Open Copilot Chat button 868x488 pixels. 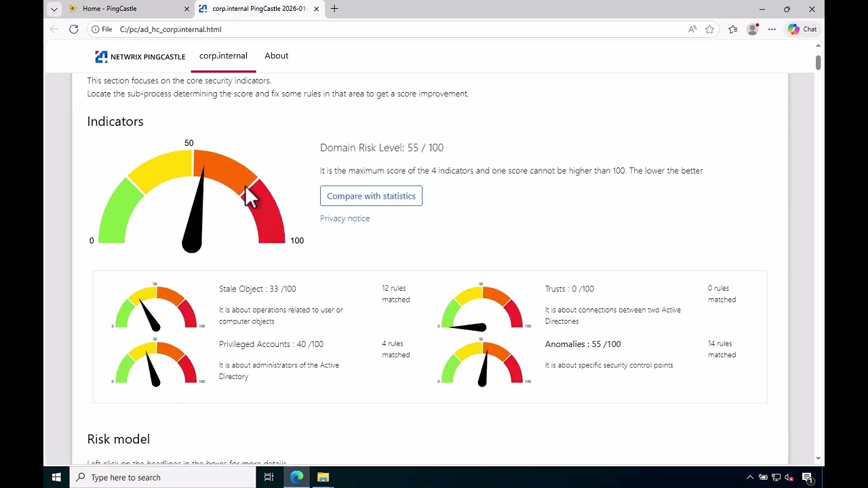(x=802, y=29)
